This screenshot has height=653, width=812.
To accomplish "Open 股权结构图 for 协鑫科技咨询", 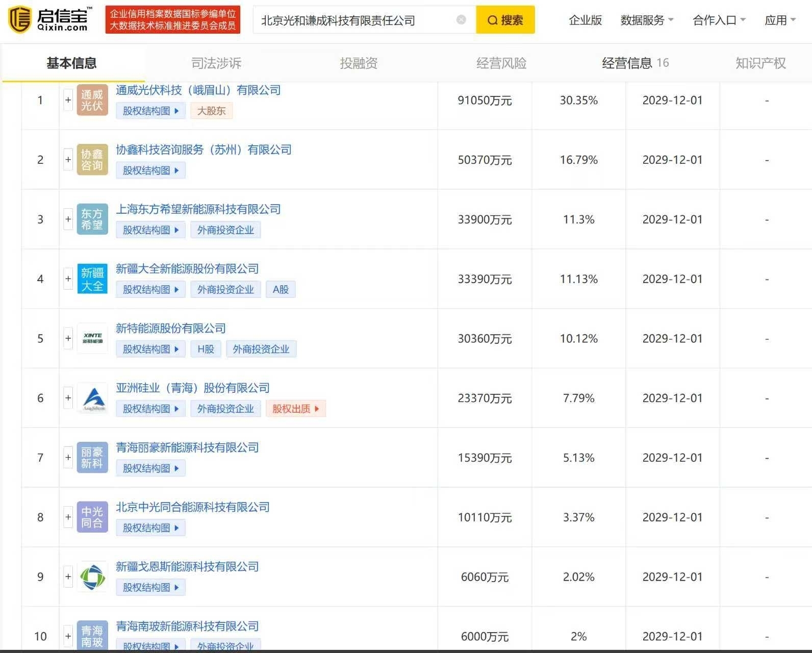I will (x=150, y=170).
